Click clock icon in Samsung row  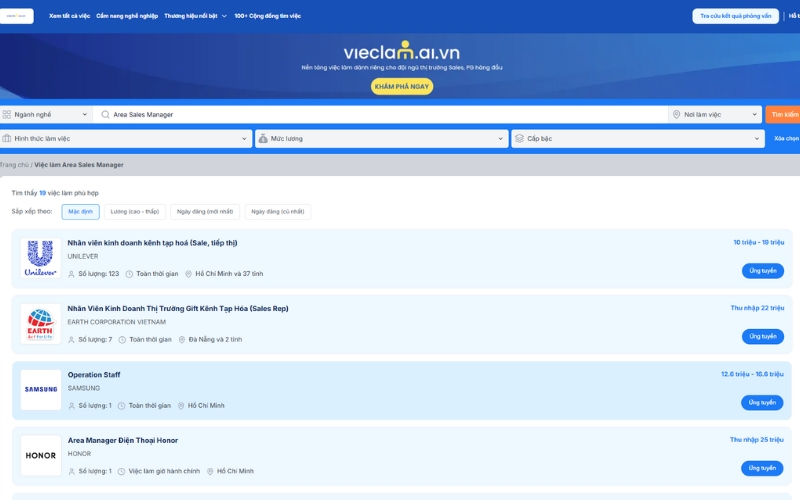click(x=121, y=406)
